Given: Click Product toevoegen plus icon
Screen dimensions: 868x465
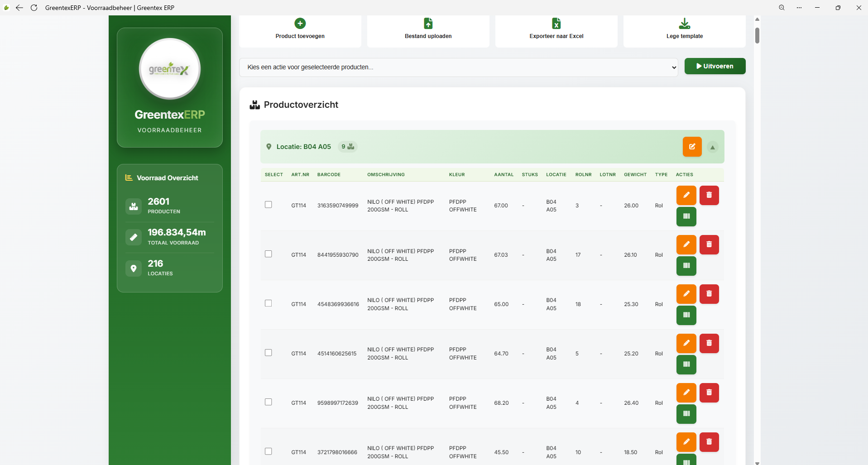Looking at the screenshot, I should tap(300, 23).
